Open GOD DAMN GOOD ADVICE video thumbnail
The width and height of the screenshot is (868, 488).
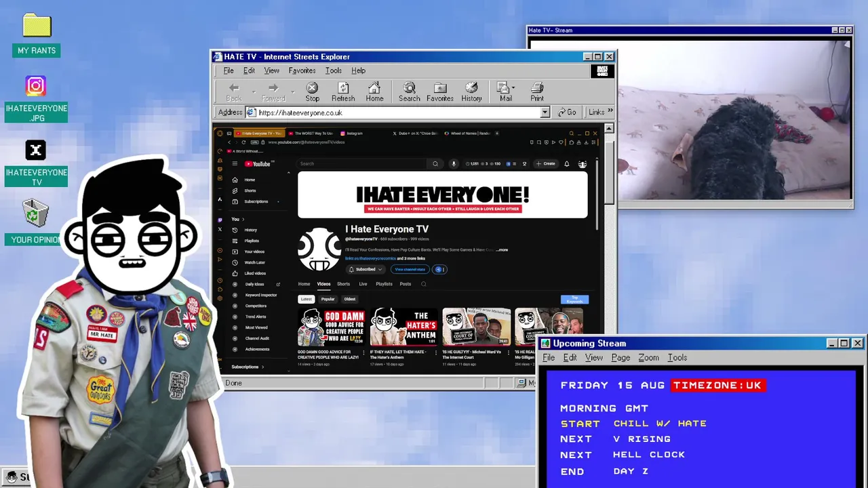(331, 327)
